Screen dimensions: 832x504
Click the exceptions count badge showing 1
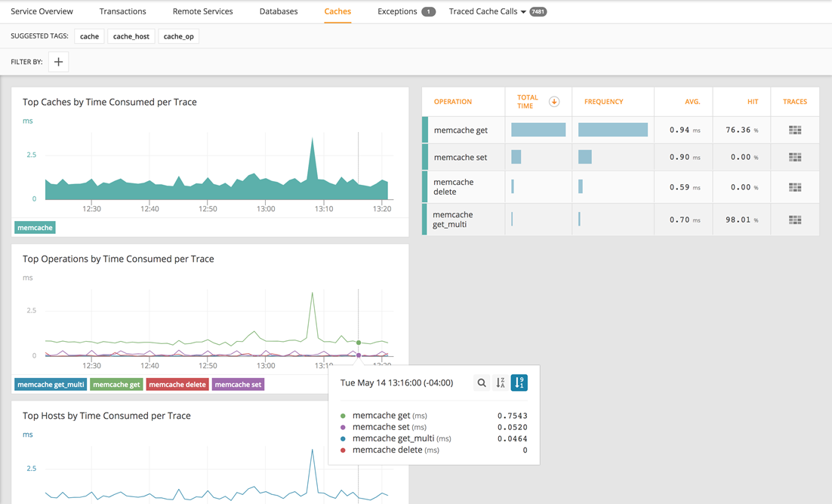pyautogui.click(x=428, y=11)
